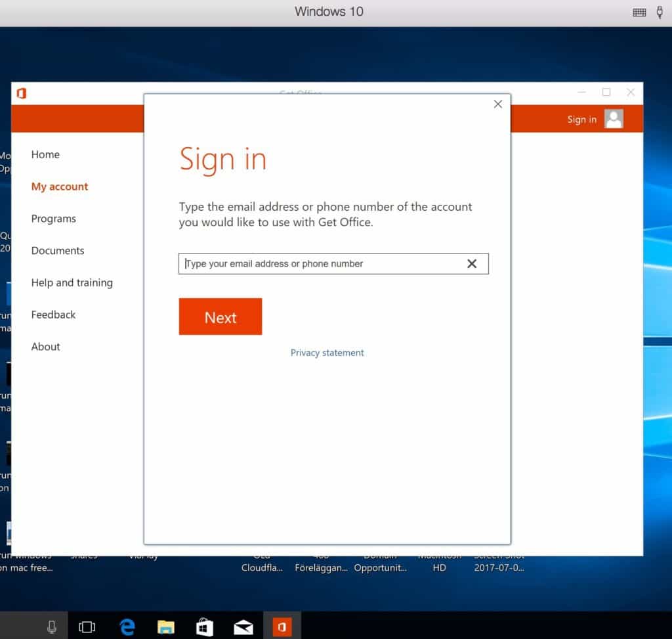Select the Cloudfla... desktop item label
The image size is (672, 639).
[x=262, y=568]
